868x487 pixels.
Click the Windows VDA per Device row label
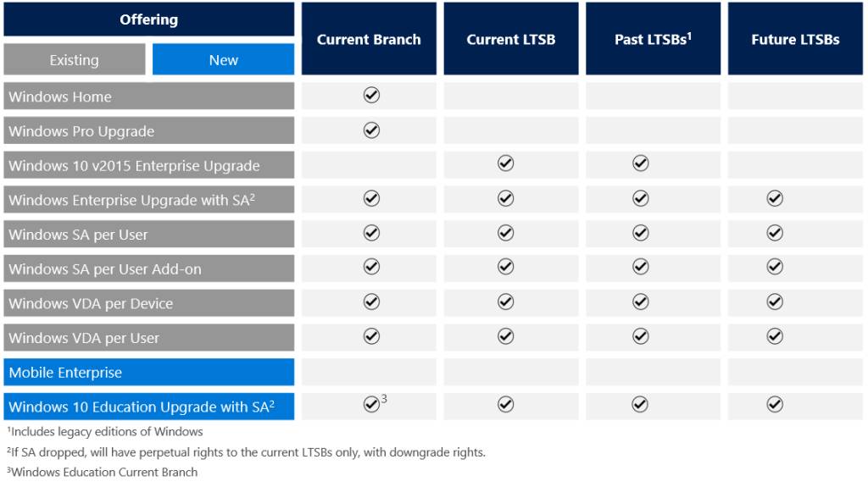(x=149, y=303)
